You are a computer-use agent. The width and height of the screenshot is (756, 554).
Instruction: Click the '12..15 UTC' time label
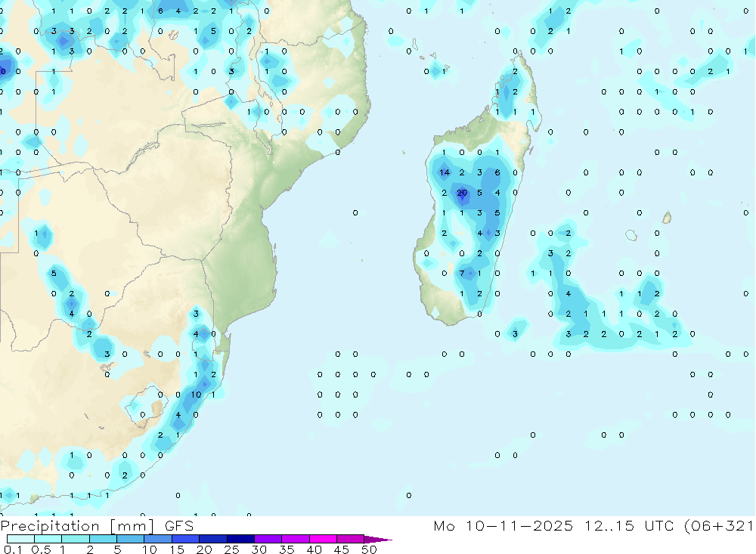coord(629,526)
